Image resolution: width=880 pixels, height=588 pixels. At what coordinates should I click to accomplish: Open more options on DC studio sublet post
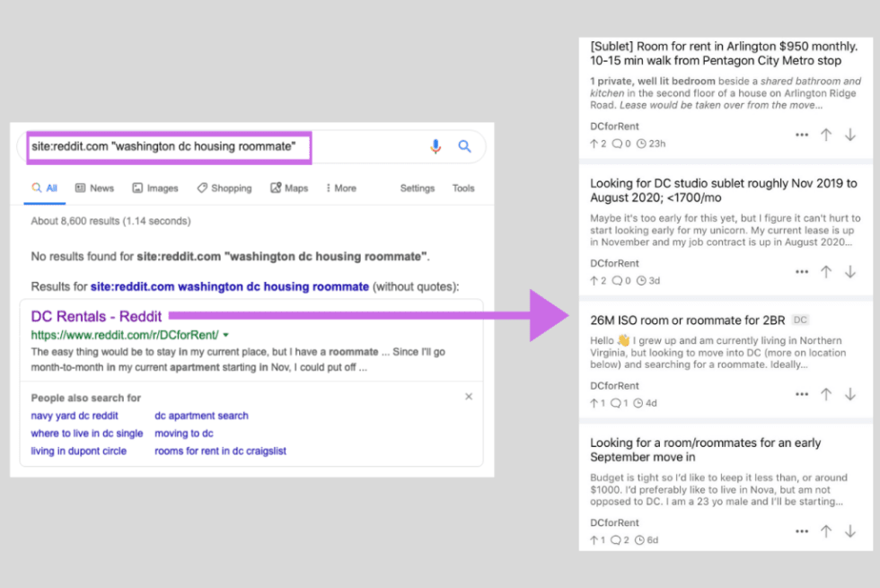(x=802, y=272)
